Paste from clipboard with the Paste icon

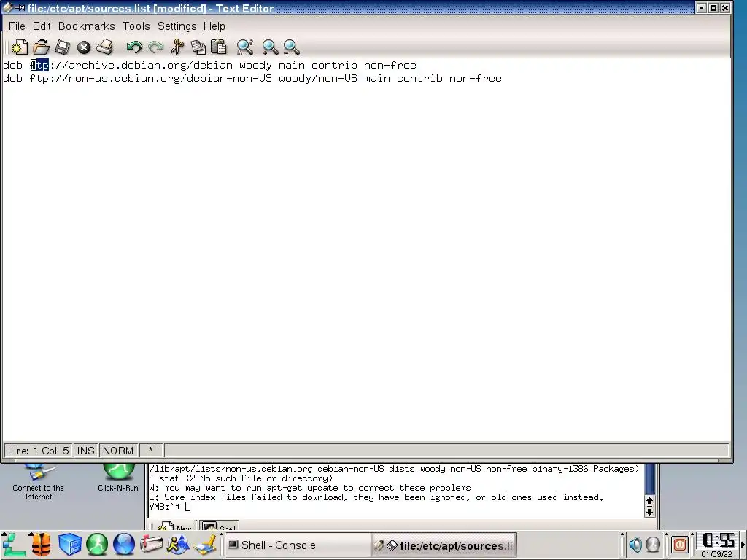tap(219, 47)
